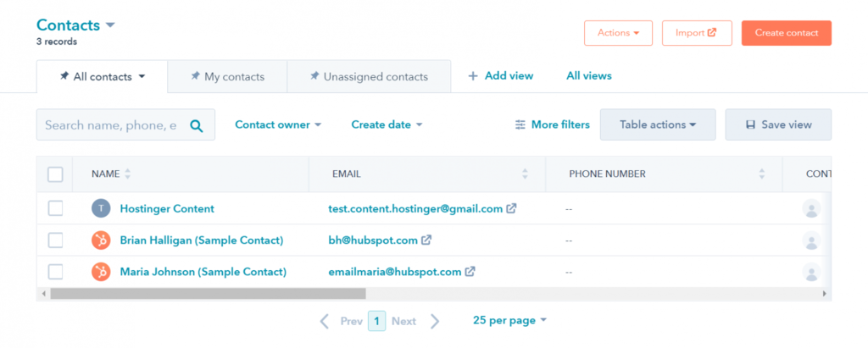Click Next pagination label

(403, 321)
